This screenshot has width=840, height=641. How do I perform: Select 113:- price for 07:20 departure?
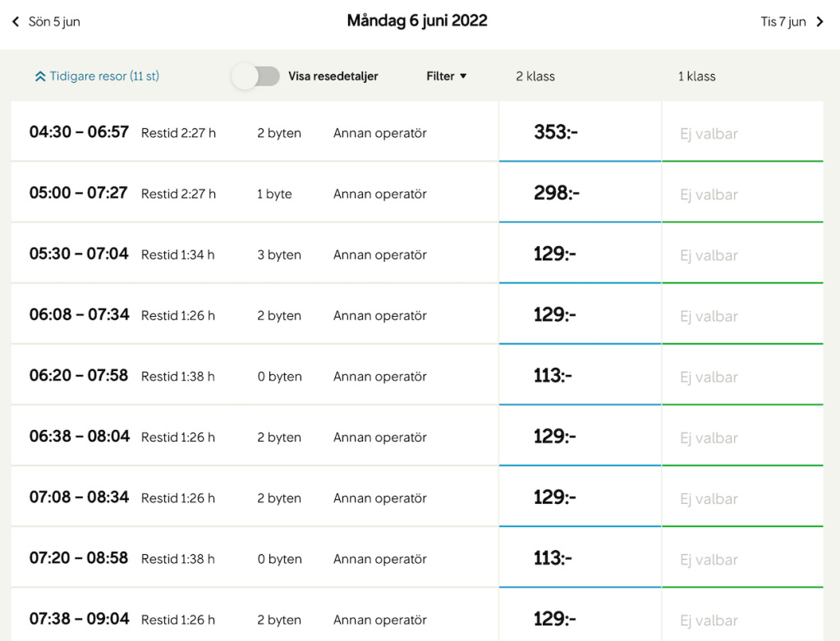[x=580, y=557]
